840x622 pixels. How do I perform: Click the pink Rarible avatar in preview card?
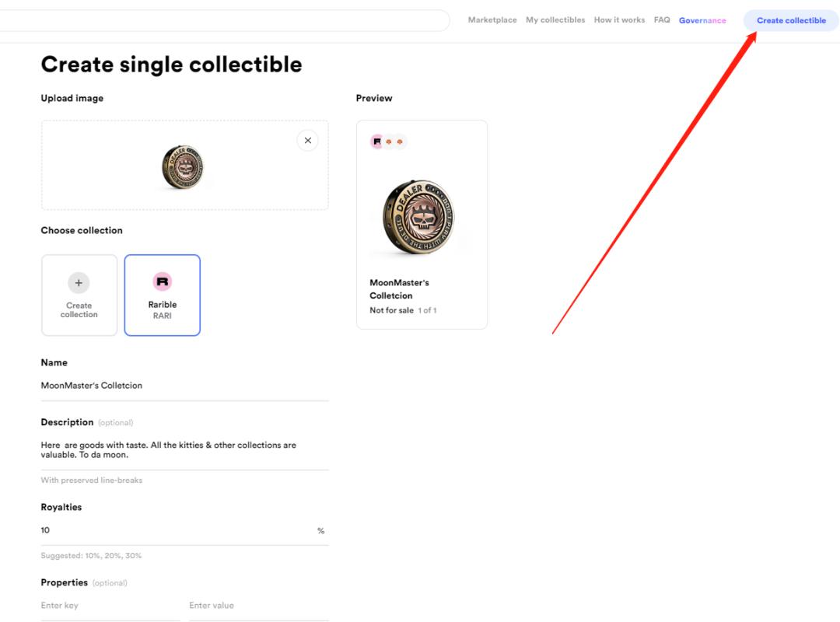(x=377, y=142)
